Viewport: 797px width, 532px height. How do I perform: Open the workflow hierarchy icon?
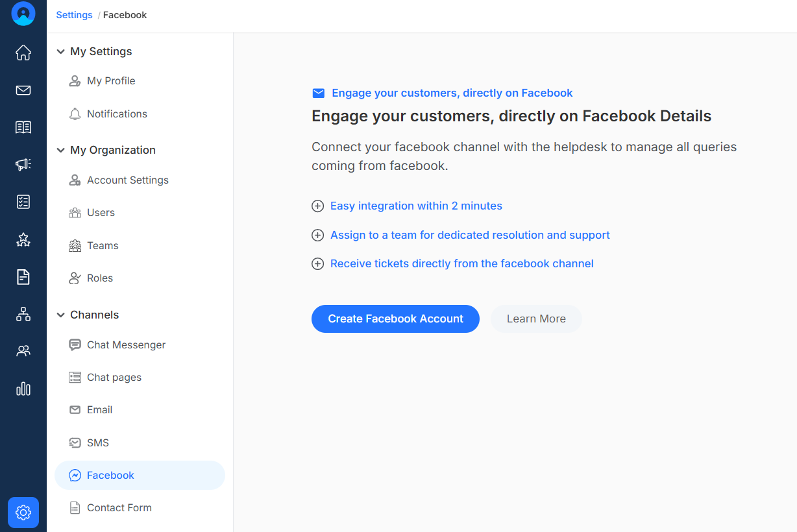(x=23, y=315)
